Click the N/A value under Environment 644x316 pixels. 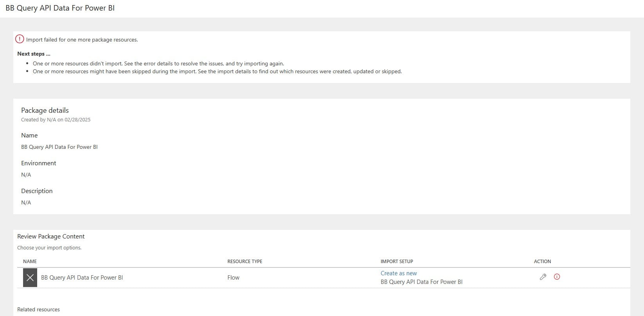click(26, 175)
